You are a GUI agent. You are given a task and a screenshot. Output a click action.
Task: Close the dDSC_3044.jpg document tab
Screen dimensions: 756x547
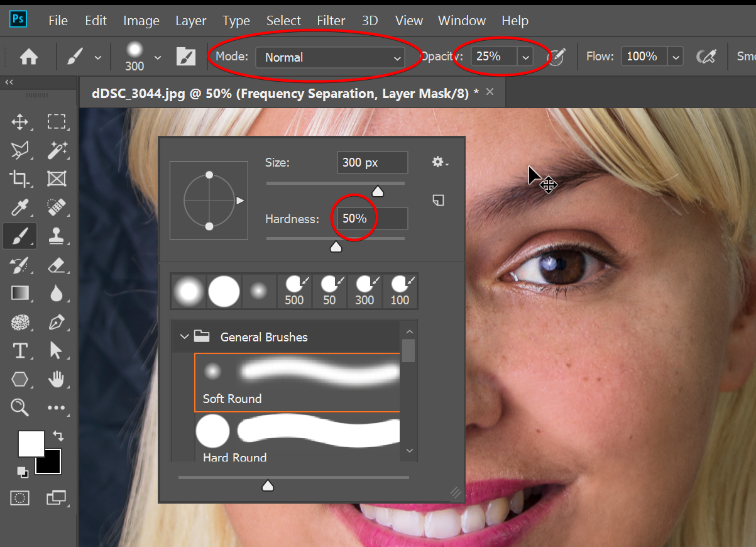(x=490, y=92)
